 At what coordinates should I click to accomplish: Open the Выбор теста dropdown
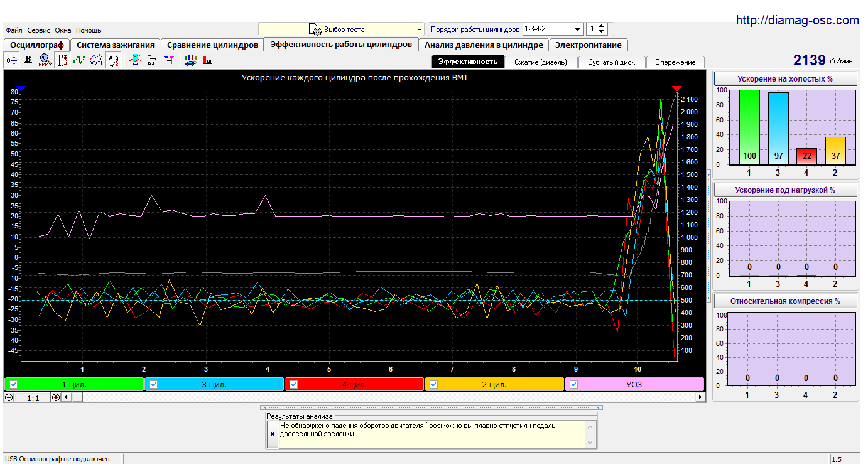(x=342, y=30)
